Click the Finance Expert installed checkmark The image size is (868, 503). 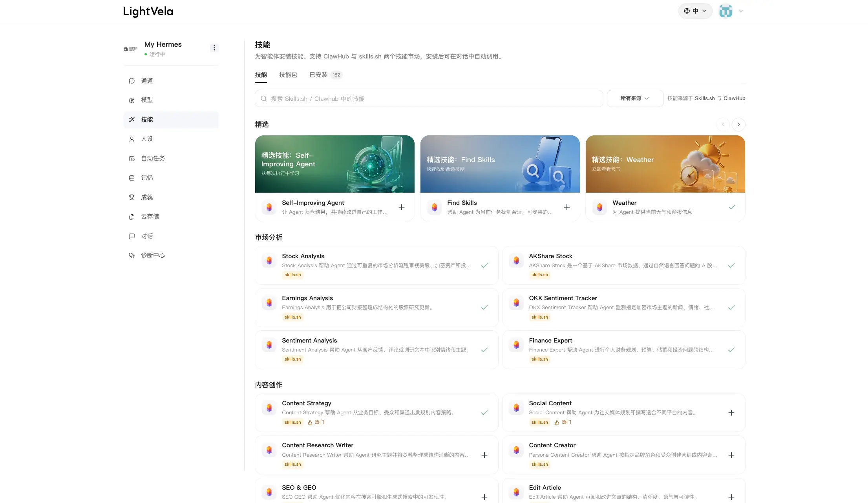point(731,350)
